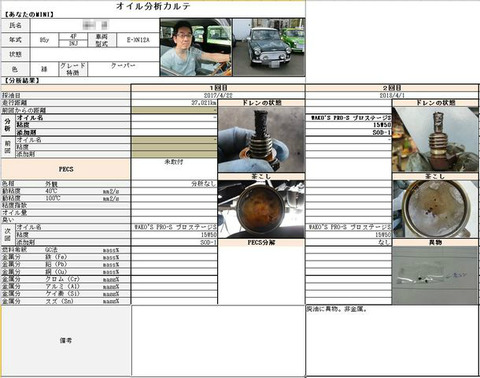Click the なし additive cell under 2回目
480x378 pixels.
349,242
